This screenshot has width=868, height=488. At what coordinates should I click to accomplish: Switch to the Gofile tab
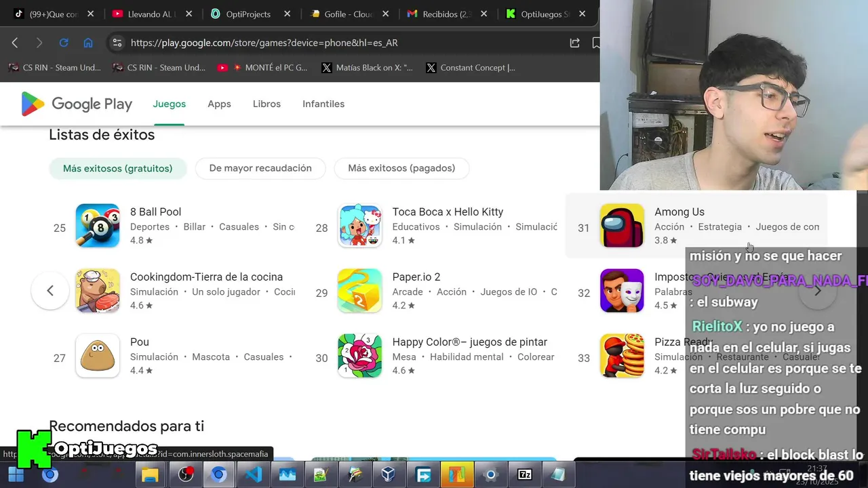point(349,14)
